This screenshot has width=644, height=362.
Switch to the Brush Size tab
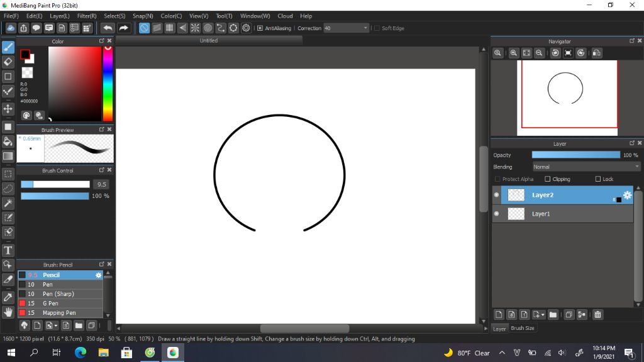tap(523, 328)
